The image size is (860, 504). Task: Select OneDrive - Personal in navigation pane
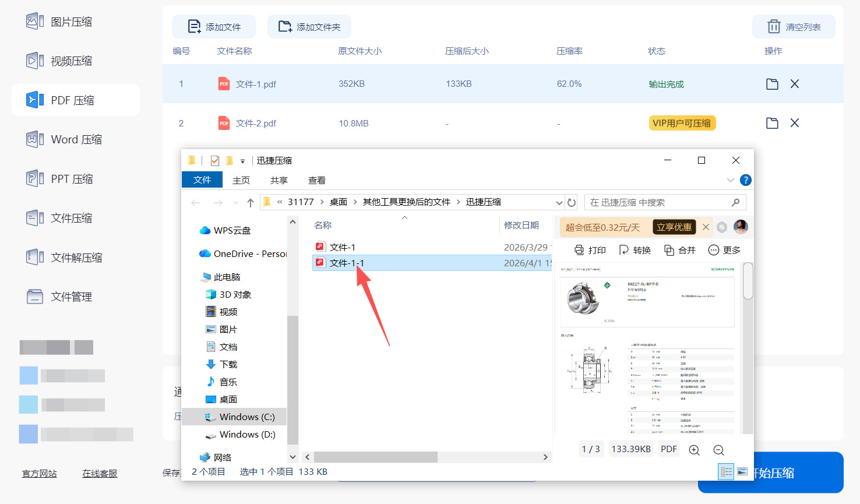tap(243, 254)
